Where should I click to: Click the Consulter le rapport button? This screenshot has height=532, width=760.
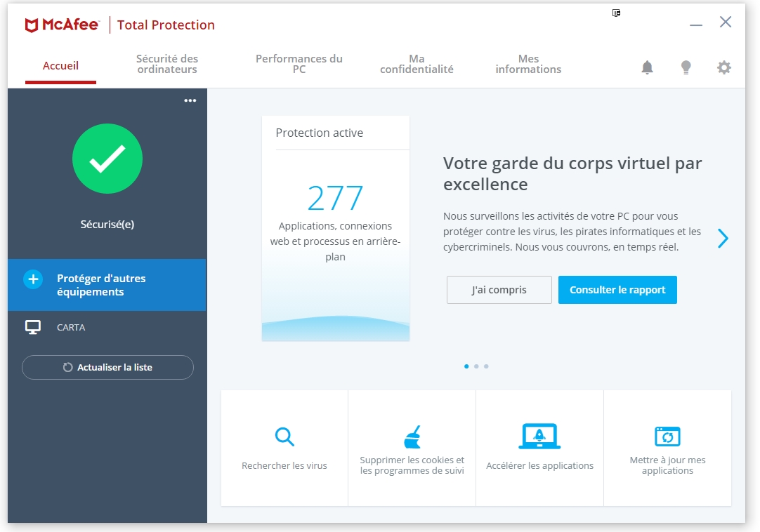pyautogui.click(x=617, y=290)
